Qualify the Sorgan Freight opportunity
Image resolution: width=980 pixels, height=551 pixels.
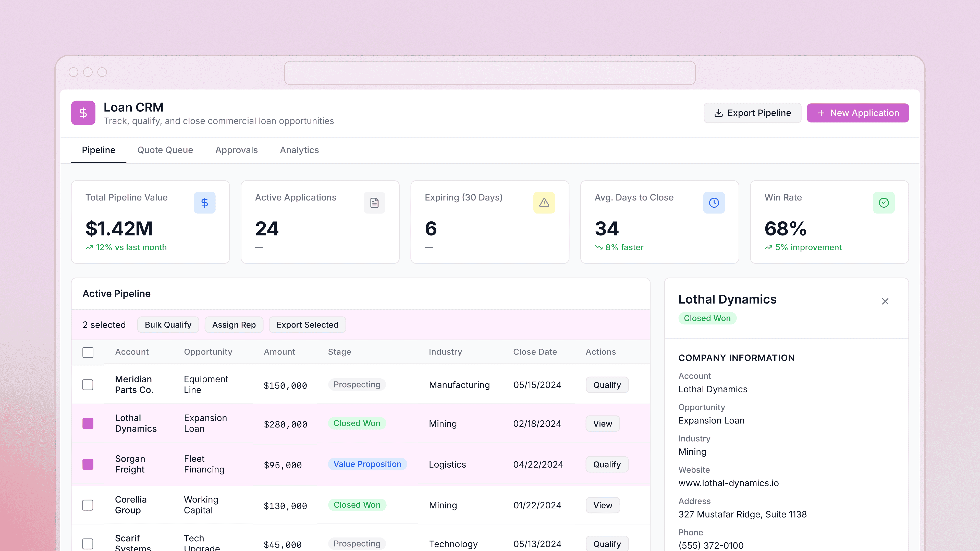tap(607, 464)
